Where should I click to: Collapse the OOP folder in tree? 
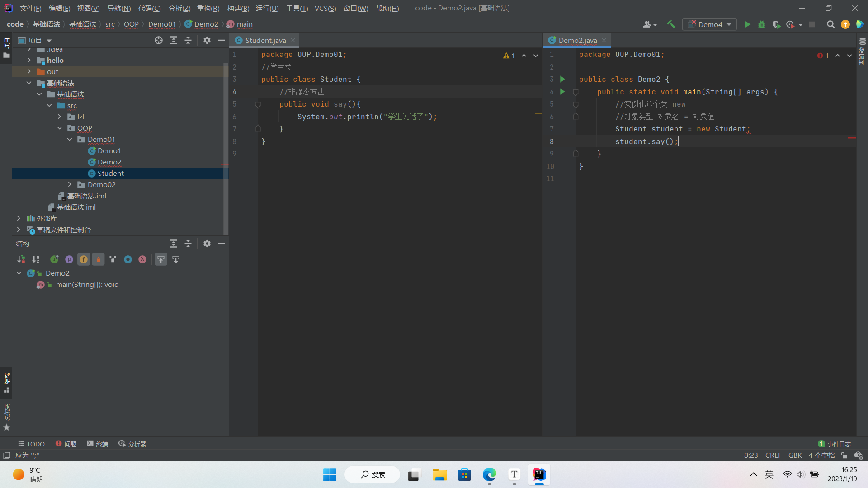click(60, 128)
